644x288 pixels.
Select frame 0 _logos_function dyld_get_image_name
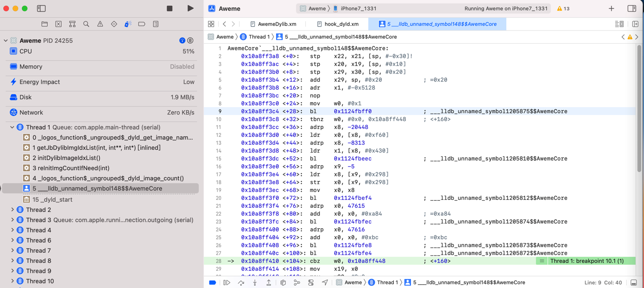pos(108,137)
